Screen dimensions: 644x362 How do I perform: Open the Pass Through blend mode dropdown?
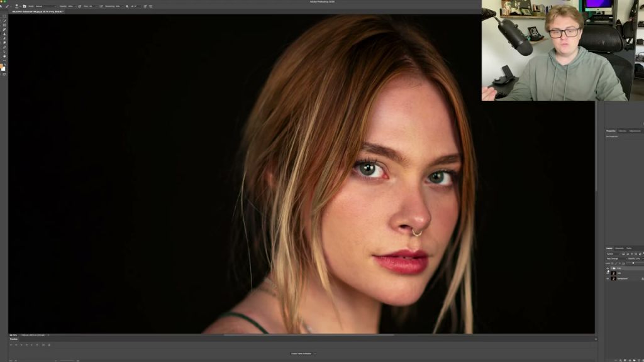pyautogui.click(x=617, y=258)
